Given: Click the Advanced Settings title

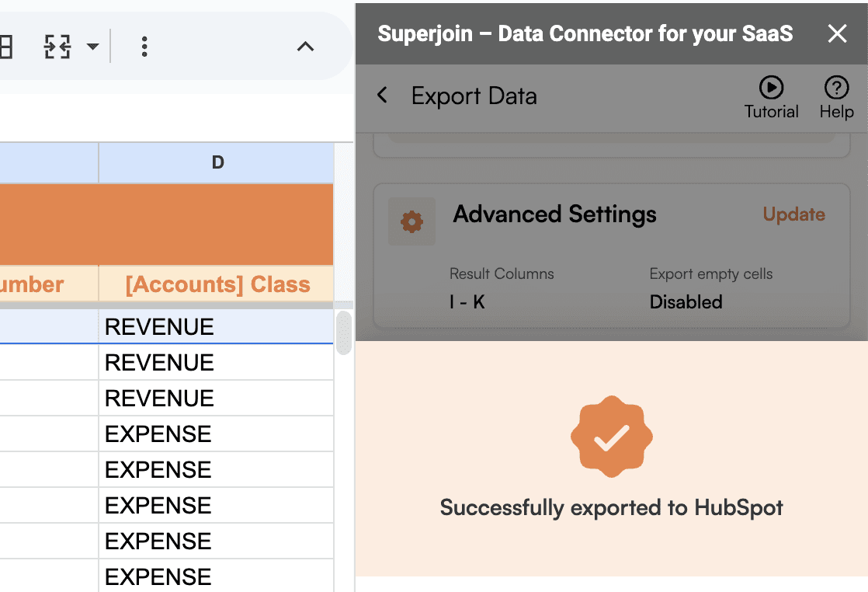Looking at the screenshot, I should (554, 214).
